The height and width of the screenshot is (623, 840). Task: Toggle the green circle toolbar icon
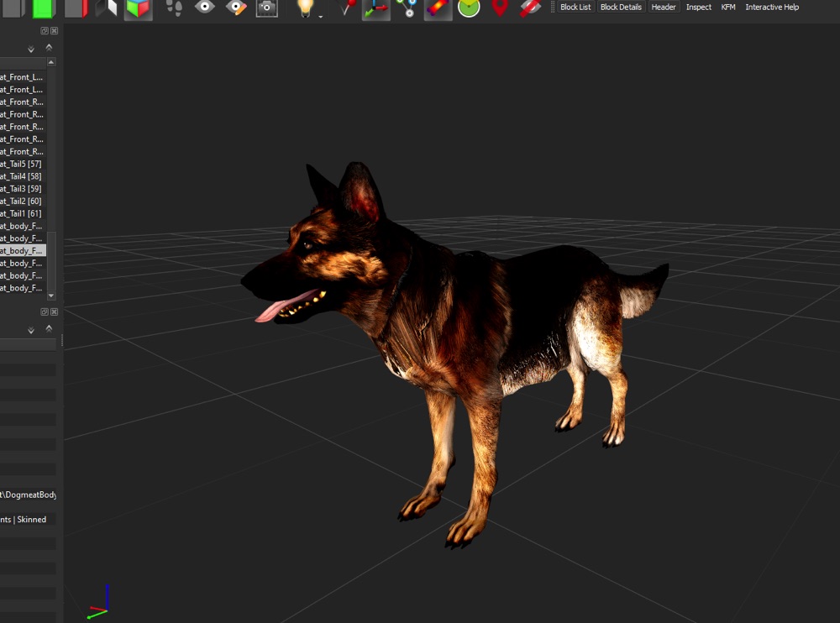(469, 8)
